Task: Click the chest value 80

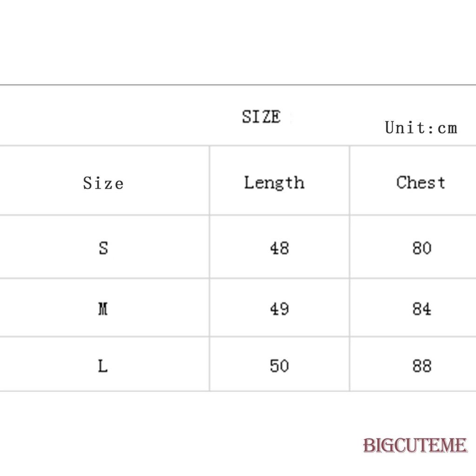Action: 422,248
